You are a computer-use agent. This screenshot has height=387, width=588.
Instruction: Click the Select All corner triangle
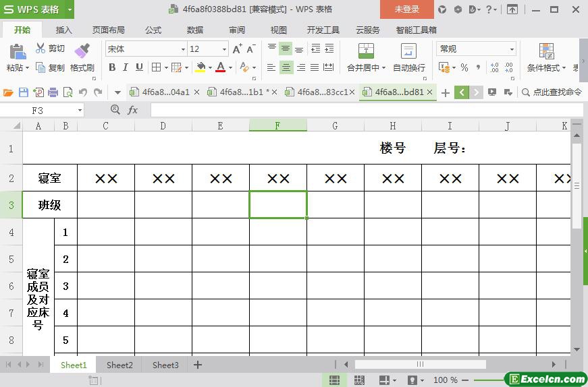click(16, 125)
